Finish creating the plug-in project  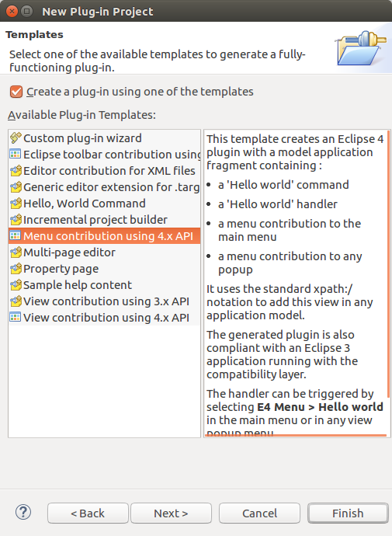coord(348,513)
